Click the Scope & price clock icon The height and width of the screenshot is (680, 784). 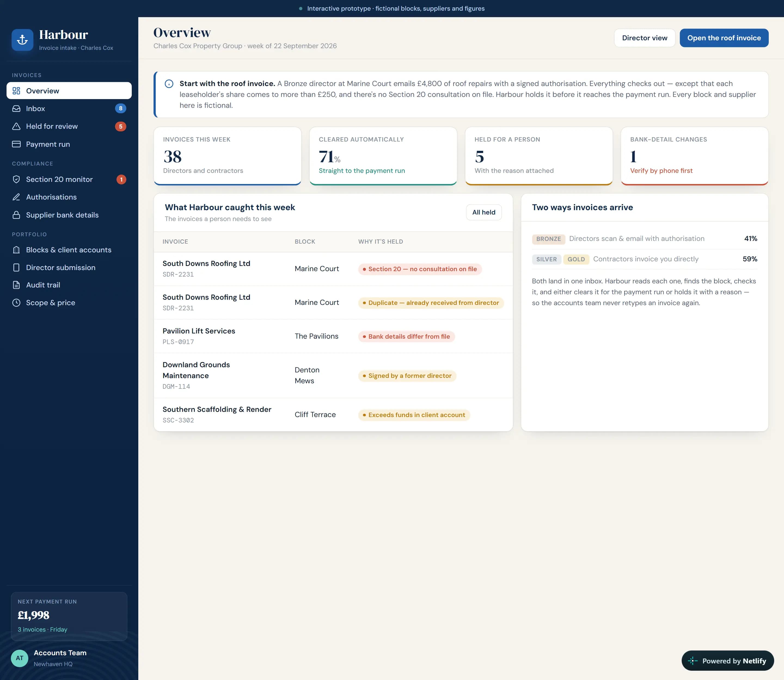click(x=16, y=303)
